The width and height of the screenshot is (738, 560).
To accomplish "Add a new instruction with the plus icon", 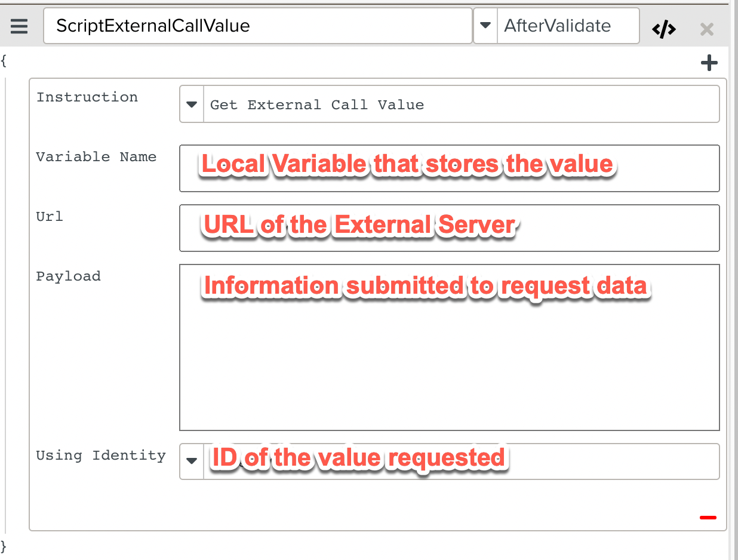I will coord(709,62).
